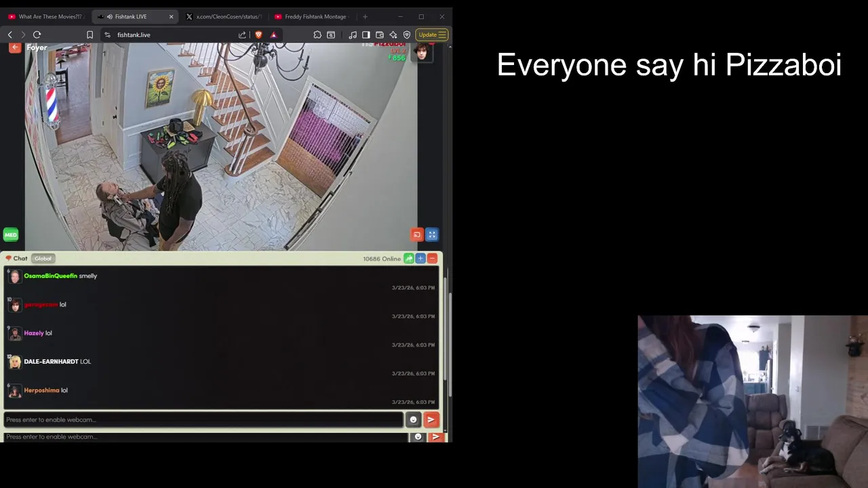Shrink chat with the red minus button
868x488 pixels.
point(432,258)
